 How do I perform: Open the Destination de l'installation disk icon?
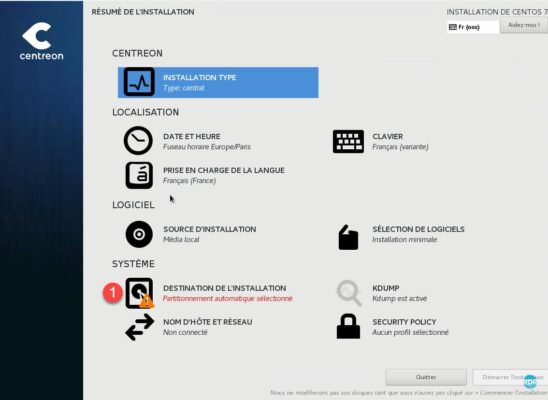(x=139, y=293)
